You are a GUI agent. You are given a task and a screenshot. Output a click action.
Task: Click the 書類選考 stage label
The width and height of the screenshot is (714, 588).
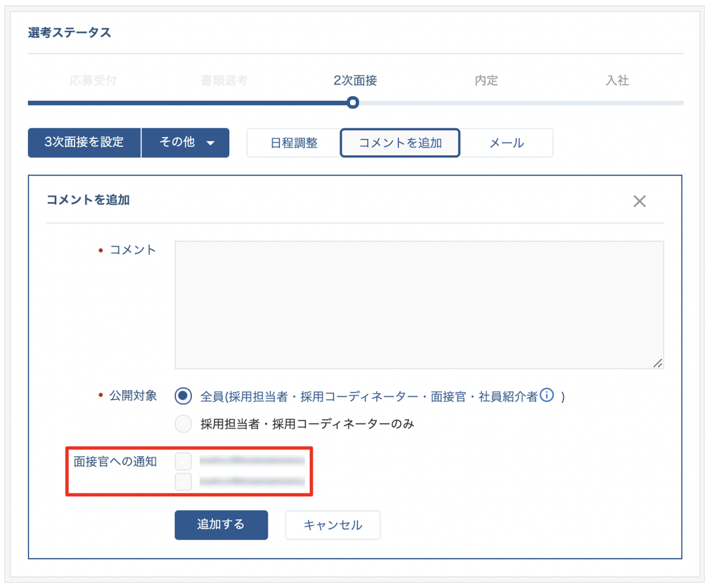pyautogui.click(x=224, y=80)
